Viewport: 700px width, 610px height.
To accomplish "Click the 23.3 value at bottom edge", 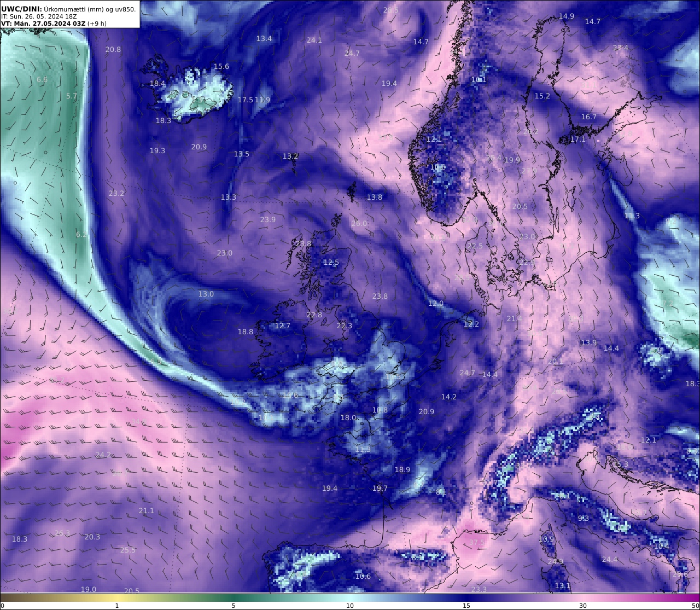I will click(479, 590).
